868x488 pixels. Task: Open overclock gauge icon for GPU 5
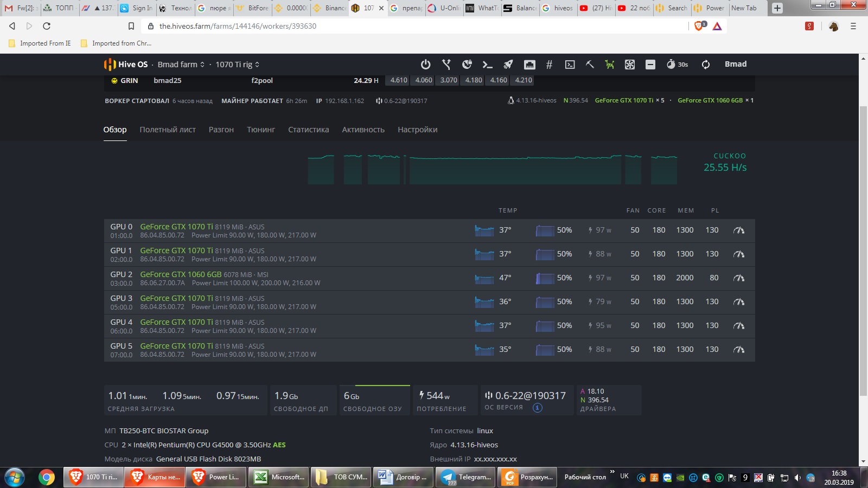click(739, 350)
